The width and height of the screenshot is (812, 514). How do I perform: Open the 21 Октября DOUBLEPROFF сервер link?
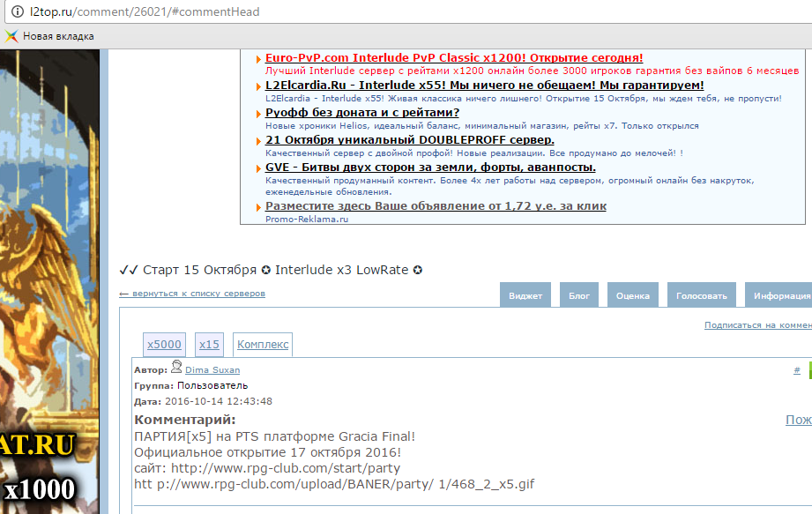(x=410, y=140)
